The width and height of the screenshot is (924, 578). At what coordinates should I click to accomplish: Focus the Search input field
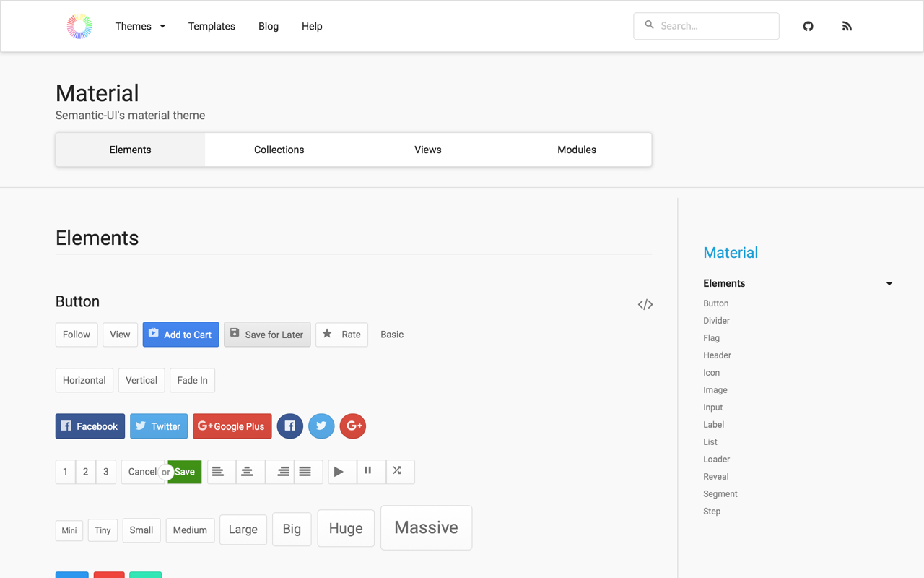coord(706,26)
